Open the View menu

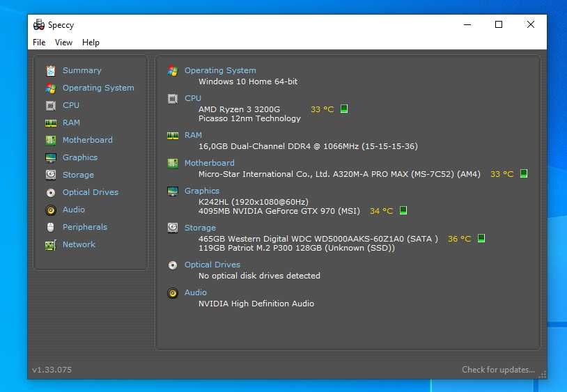coord(63,42)
